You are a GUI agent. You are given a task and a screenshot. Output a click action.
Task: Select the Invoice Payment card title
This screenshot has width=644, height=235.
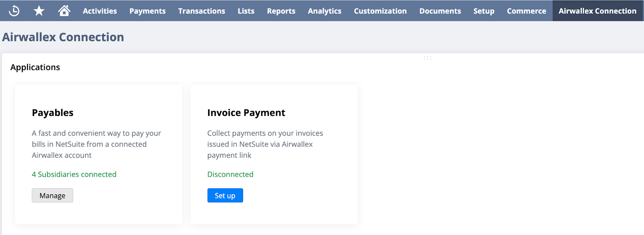pyautogui.click(x=246, y=113)
